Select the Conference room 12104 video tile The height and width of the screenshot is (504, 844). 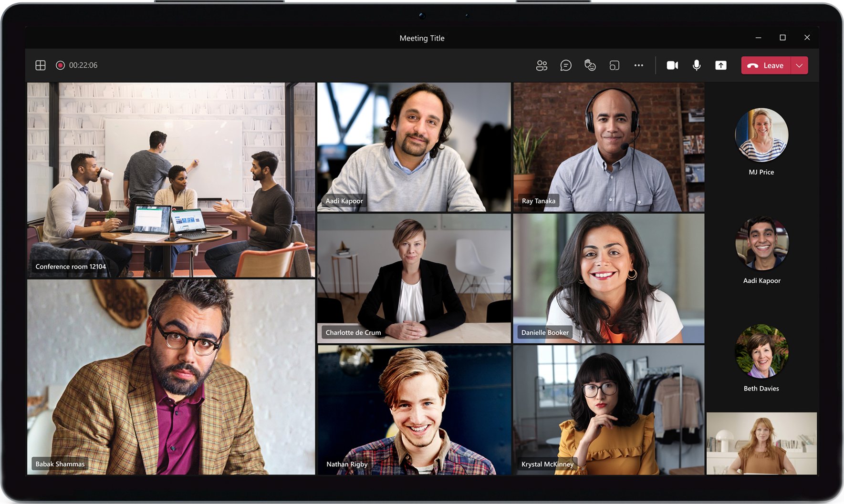[x=171, y=180]
